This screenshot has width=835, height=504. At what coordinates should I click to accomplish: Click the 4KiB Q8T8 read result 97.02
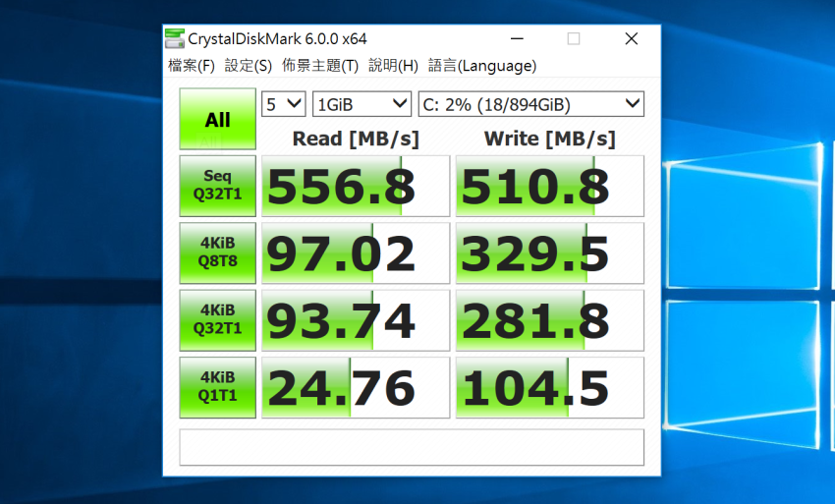tap(356, 253)
